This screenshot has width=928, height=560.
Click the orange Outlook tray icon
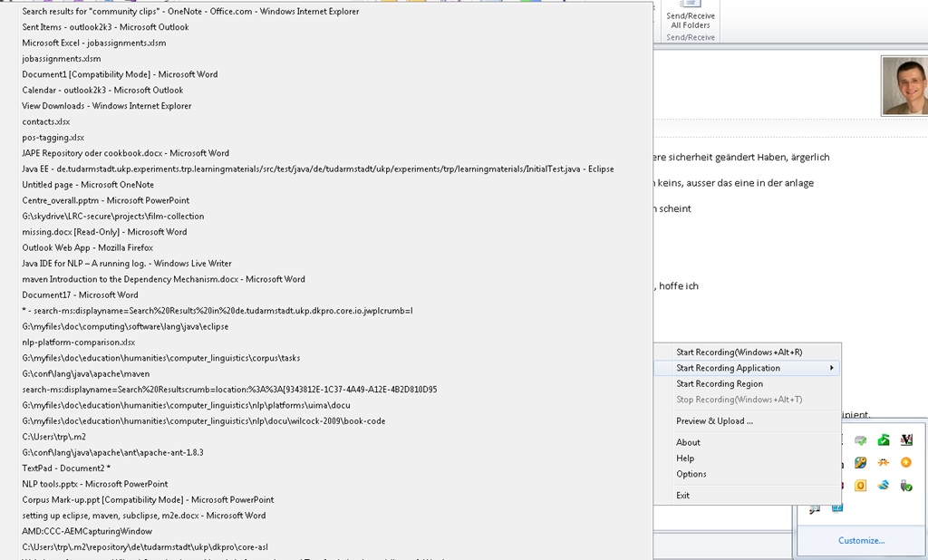point(860,486)
